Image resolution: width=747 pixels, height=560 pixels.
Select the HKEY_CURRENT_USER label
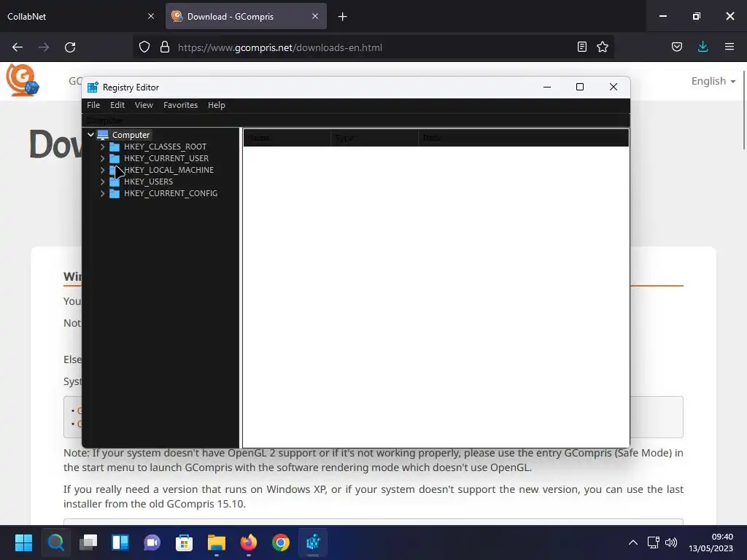click(x=166, y=158)
